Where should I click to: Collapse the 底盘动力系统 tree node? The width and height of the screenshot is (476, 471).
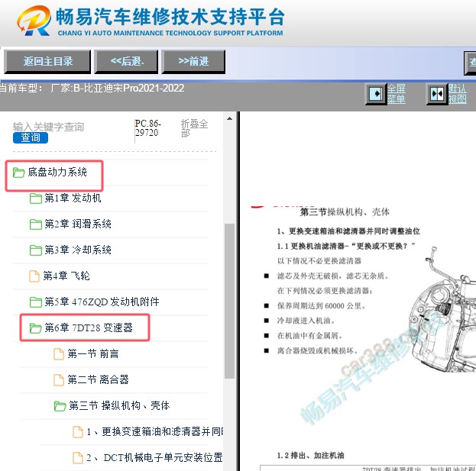[x=57, y=173]
